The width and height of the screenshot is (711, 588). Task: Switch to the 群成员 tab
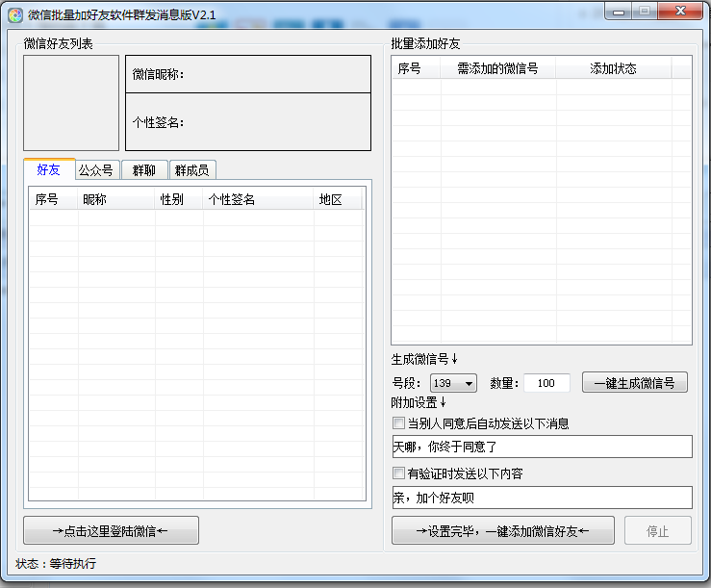(192, 170)
